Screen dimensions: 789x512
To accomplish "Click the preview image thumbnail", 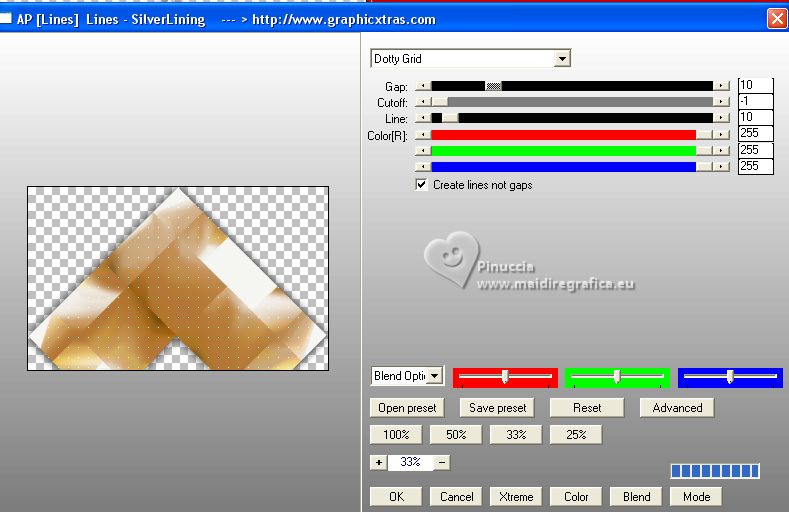I will [x=178, y=278].
